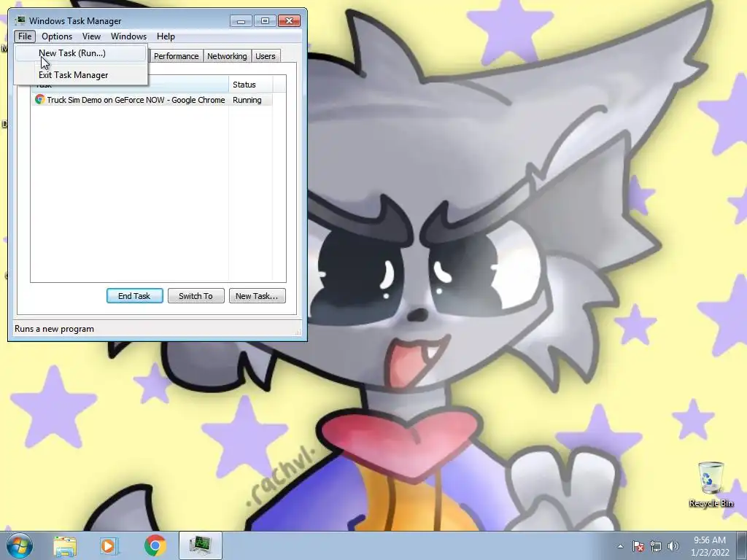This screenshot has width=747, height=560.
Task: Open the Options menu
Action: (x=57, y=36)
